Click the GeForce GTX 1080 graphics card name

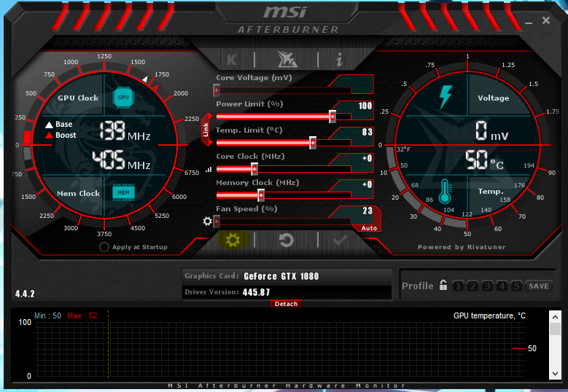coord(281,276)
